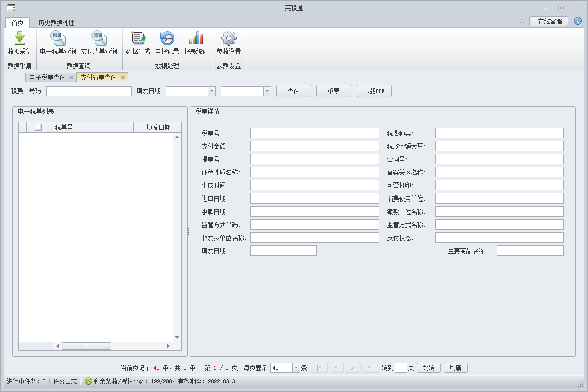Open 参数设置 gear icon
588x392 pixels.
pyautogui.click(x=228, y=39)
